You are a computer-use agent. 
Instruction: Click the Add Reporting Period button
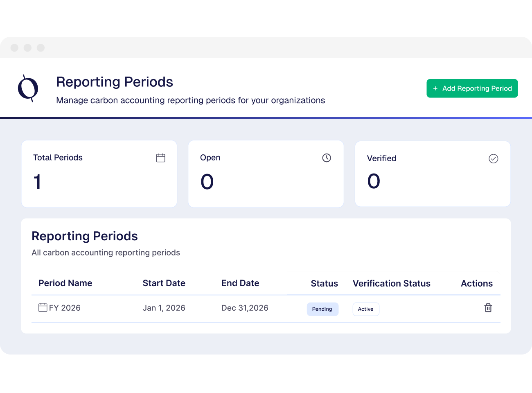(x=472, y=88)
